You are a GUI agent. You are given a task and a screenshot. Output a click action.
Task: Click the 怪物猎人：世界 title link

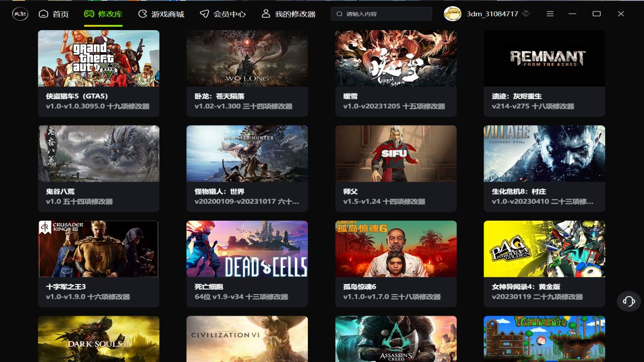click(x=219, y=192)
